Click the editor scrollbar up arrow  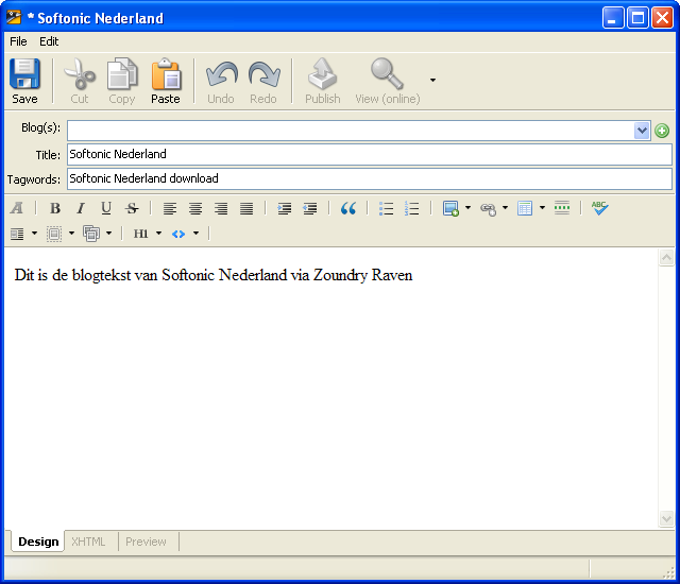[667, 258]
